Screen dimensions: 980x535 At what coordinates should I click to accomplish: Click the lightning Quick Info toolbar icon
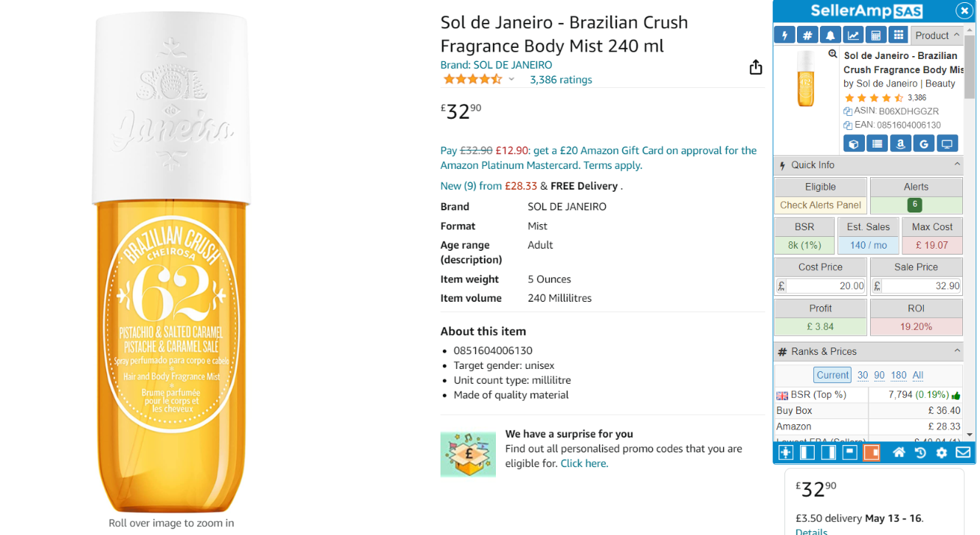point(784,35)
